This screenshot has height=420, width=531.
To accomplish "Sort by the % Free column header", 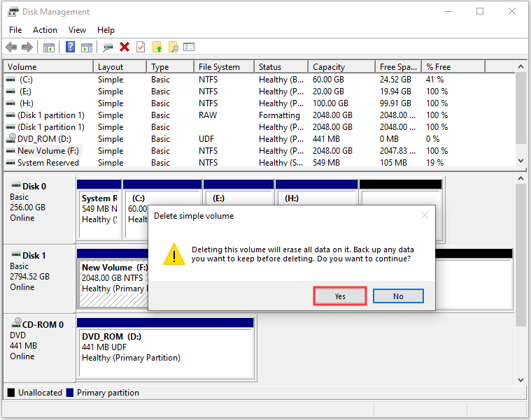I will (453, 67).
